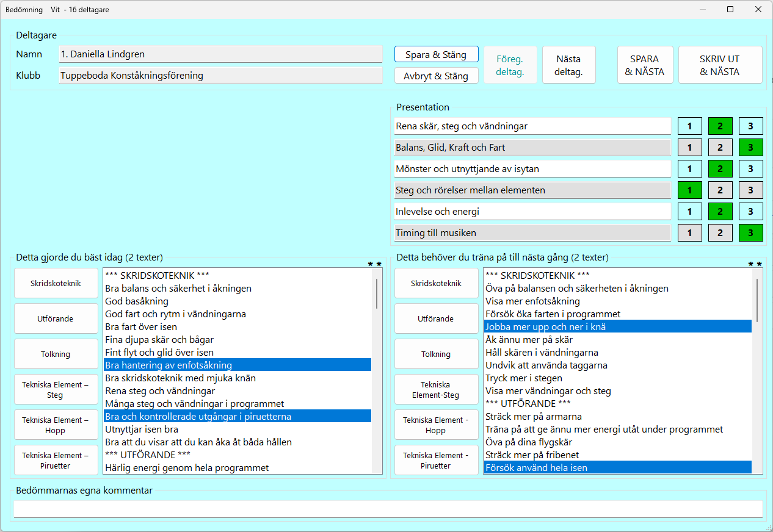This screenshot has width=773, height=532.
Task: Select 'Försök öka farten i programmet'
Action: point(618,314)
